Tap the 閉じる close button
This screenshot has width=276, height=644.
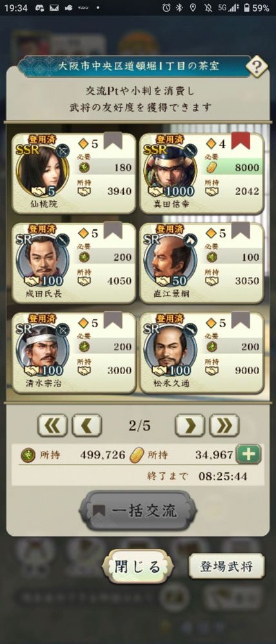click(x=137, y=566)
